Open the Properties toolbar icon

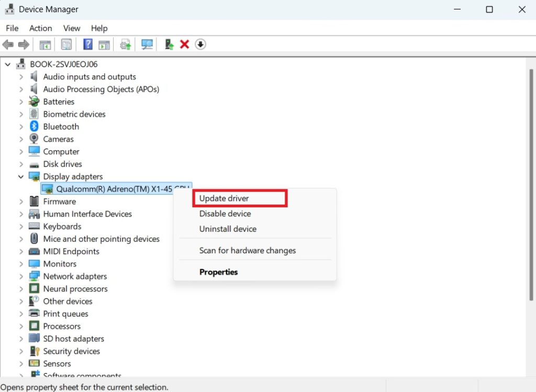(x=66, y=44)
